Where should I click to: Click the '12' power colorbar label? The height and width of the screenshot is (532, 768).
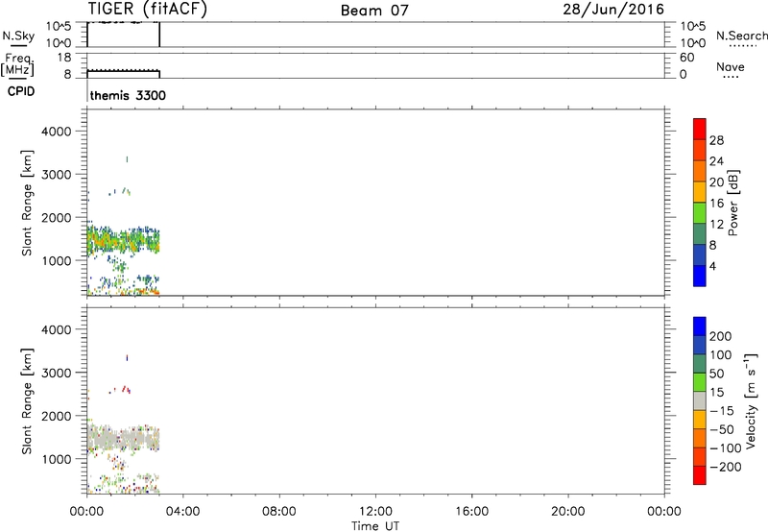pos(716,225)
